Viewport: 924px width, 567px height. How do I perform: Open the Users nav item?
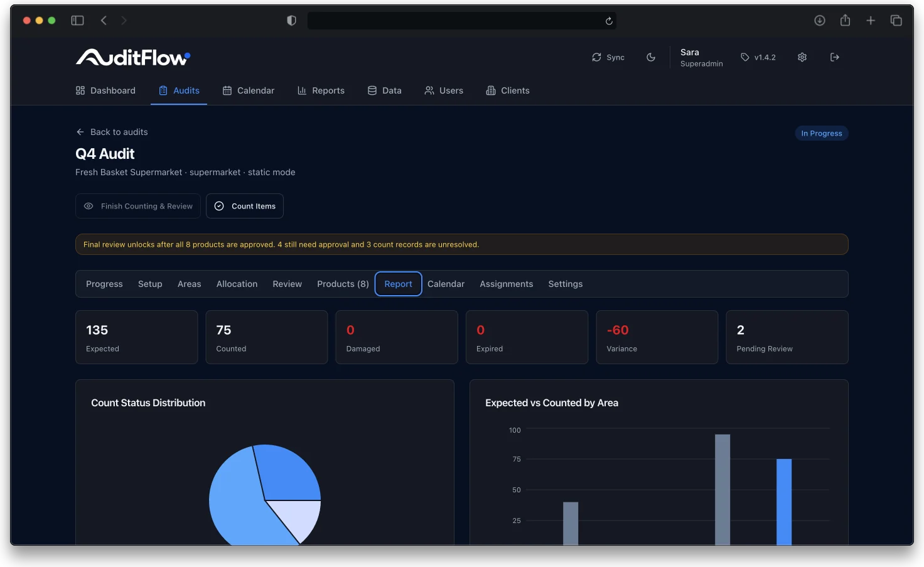click(444, 90)
